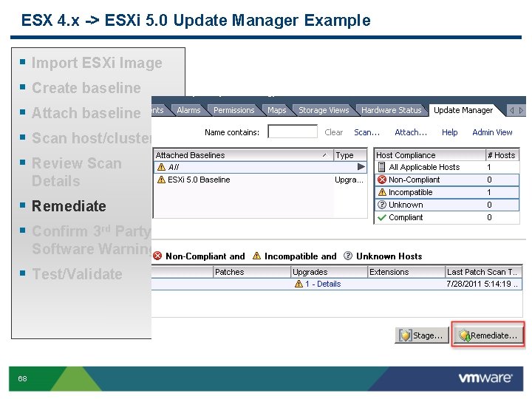Click the # Hosts column header
This screenshot has height=399, width=532.
pos(502,155)
